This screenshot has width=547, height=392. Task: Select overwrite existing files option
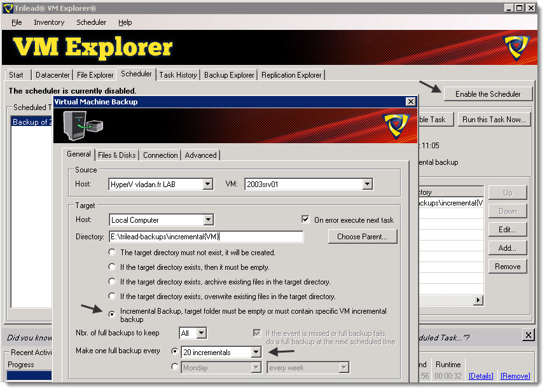[x=112, y=296]
